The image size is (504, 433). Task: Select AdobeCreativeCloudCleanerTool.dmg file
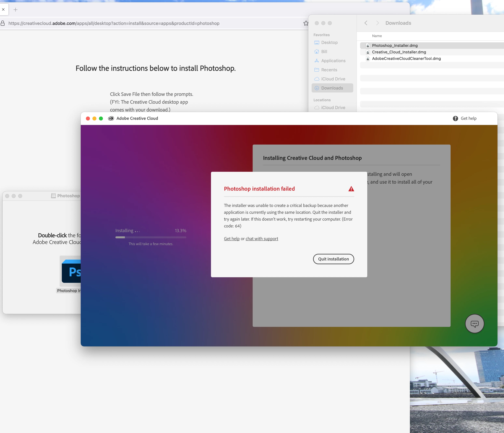click(x=406, y=59)
